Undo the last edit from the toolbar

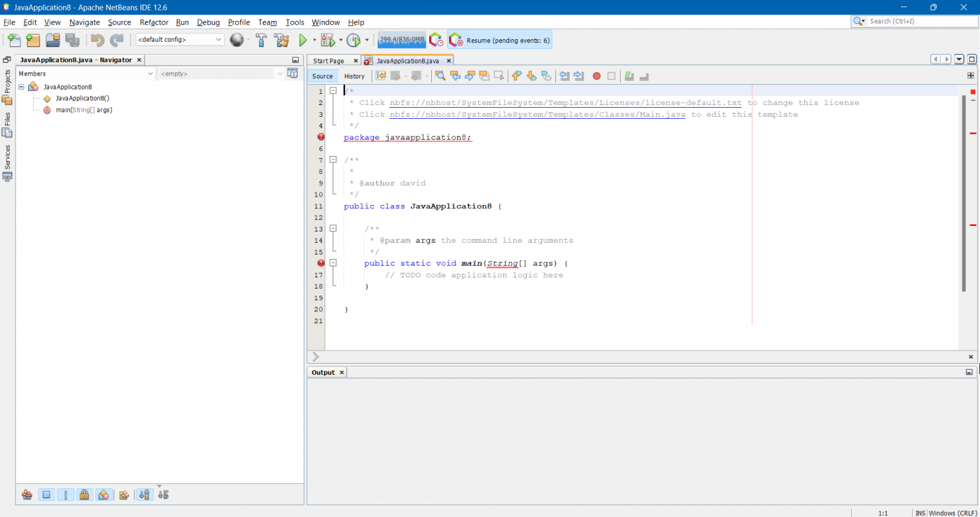(98, 40)
